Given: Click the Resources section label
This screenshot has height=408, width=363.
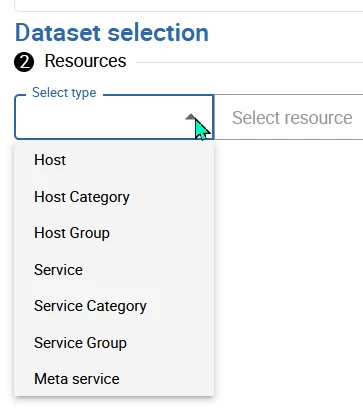Looking at the screenshot, I should (x=85, y=61).
